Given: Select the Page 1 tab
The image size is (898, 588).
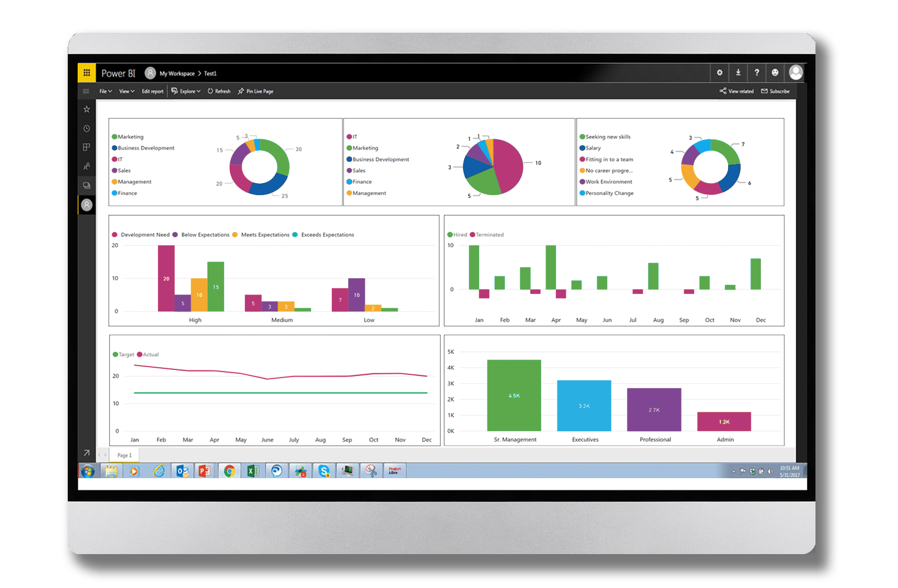Looking at the screenshot, I should click(125, 455).
